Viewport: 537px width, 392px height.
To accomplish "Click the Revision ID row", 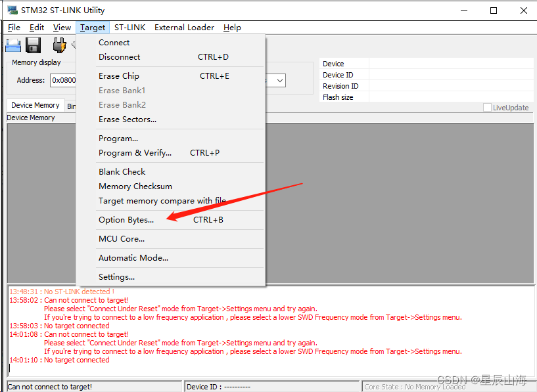I will tap(427, 86).
